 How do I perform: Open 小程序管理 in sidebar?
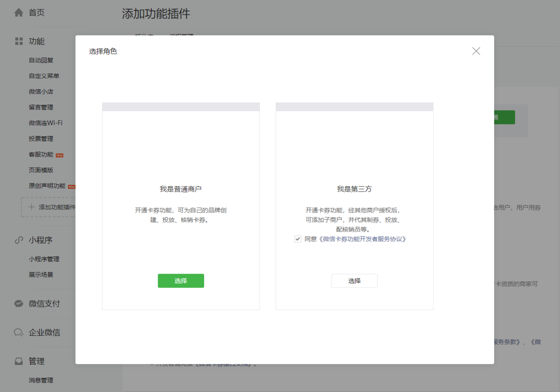click(44, 259)
